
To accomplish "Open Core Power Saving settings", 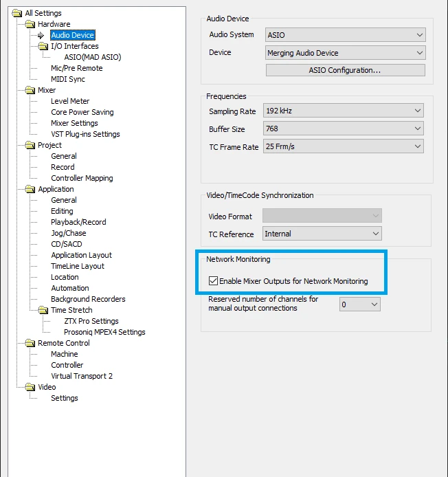I will [x=82, y=112].
